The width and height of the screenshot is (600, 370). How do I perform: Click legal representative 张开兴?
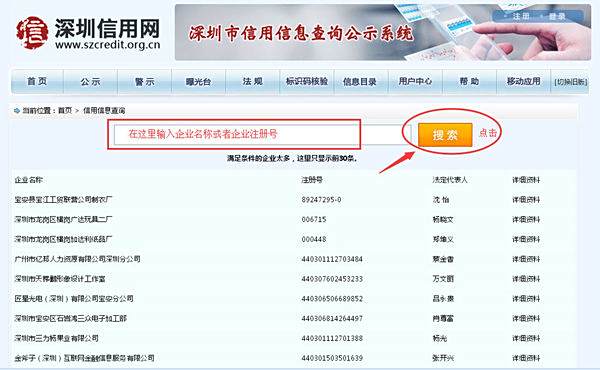pos(443,359)
